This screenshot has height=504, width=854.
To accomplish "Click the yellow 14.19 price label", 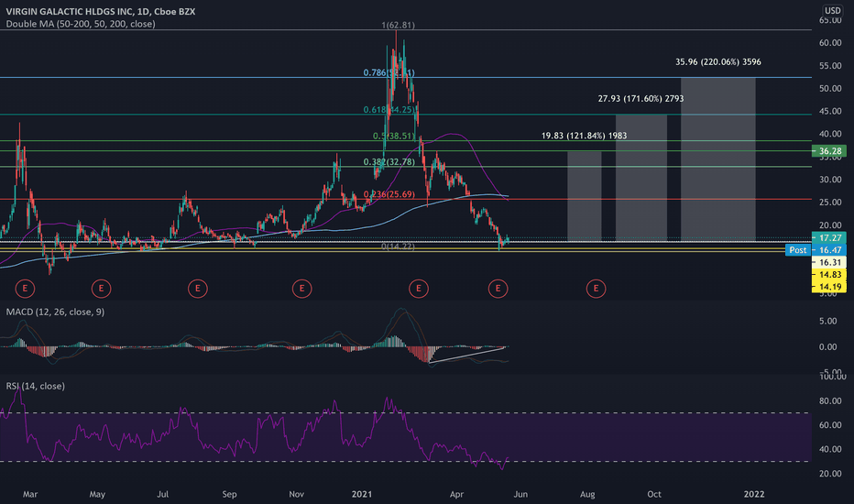I will click(829, 287).
